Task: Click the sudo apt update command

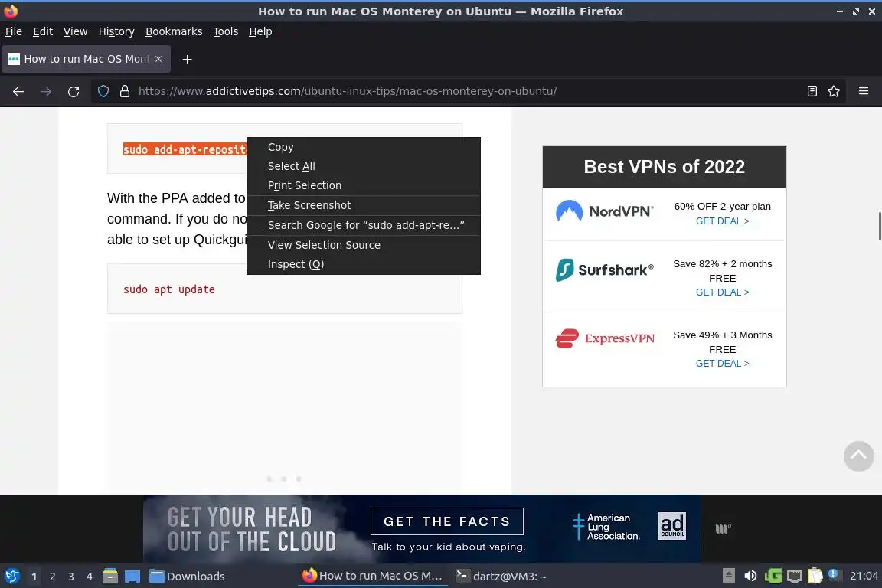Action: [x=169, y=289]
